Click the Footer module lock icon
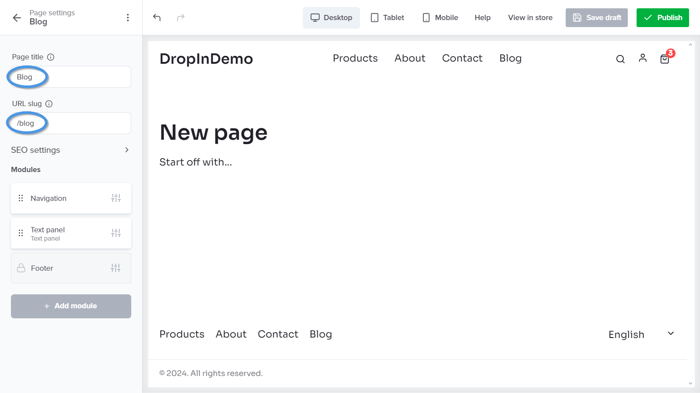Viewport: 700px width, 393px height. tap(21, 268)
